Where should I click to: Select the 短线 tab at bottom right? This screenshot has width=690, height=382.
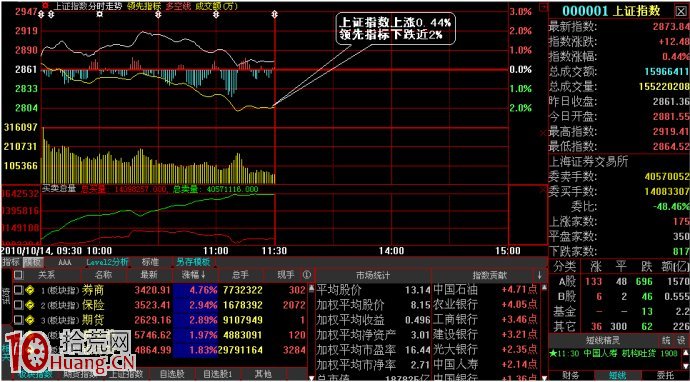click(x=617, y=375)
